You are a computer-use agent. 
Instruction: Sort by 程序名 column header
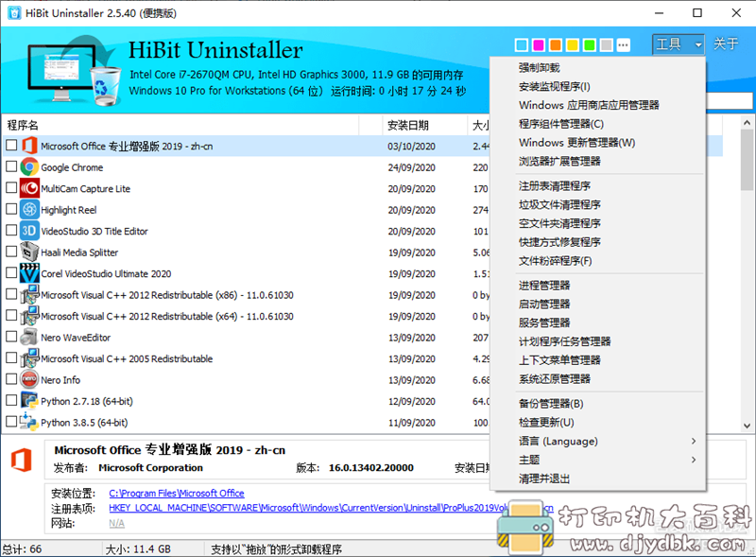point(180,126)
